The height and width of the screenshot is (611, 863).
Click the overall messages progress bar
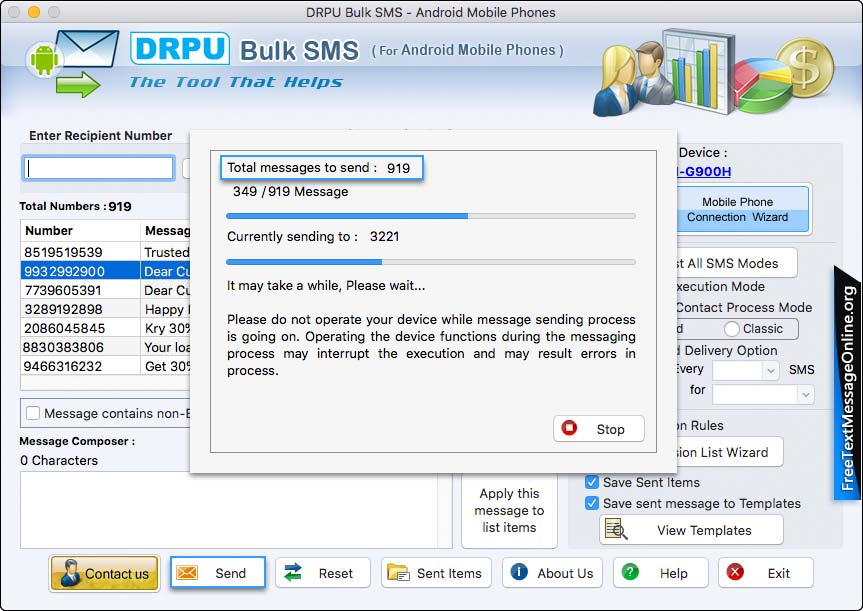click(431, 216)
